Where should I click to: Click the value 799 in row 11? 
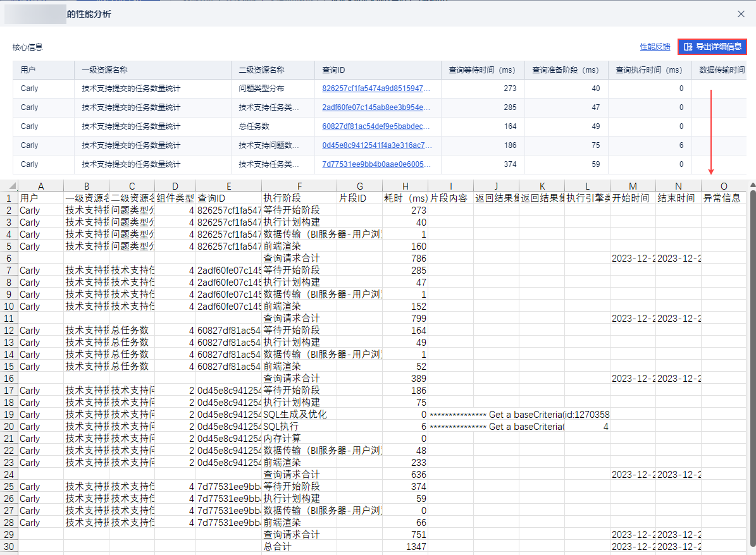405,319
